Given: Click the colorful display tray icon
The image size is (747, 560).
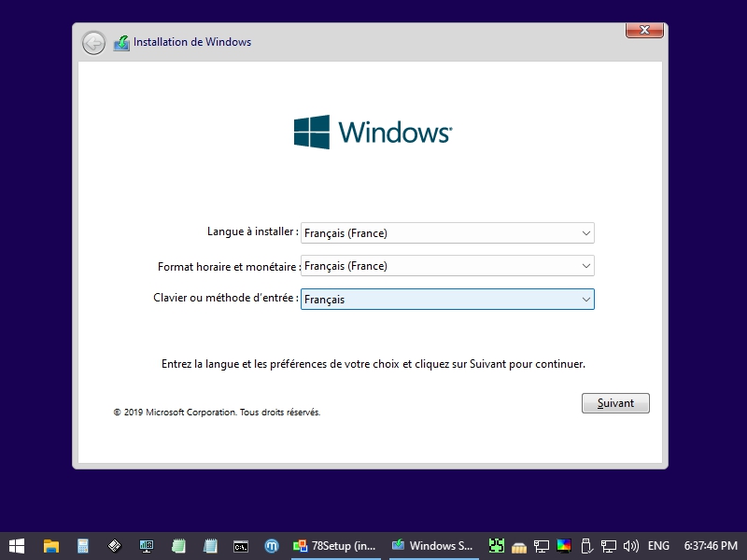Looking at the screenshot, I should [x=564, y=545].
